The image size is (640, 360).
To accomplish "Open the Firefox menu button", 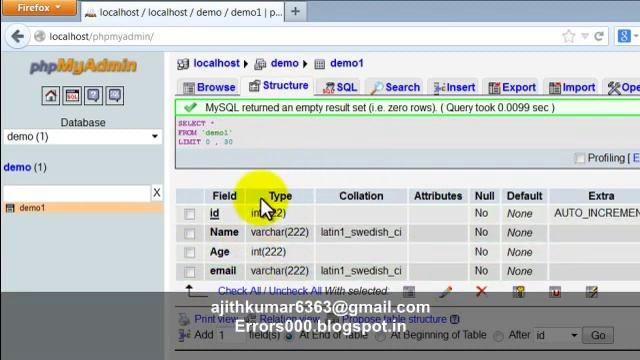I will 39,8.
